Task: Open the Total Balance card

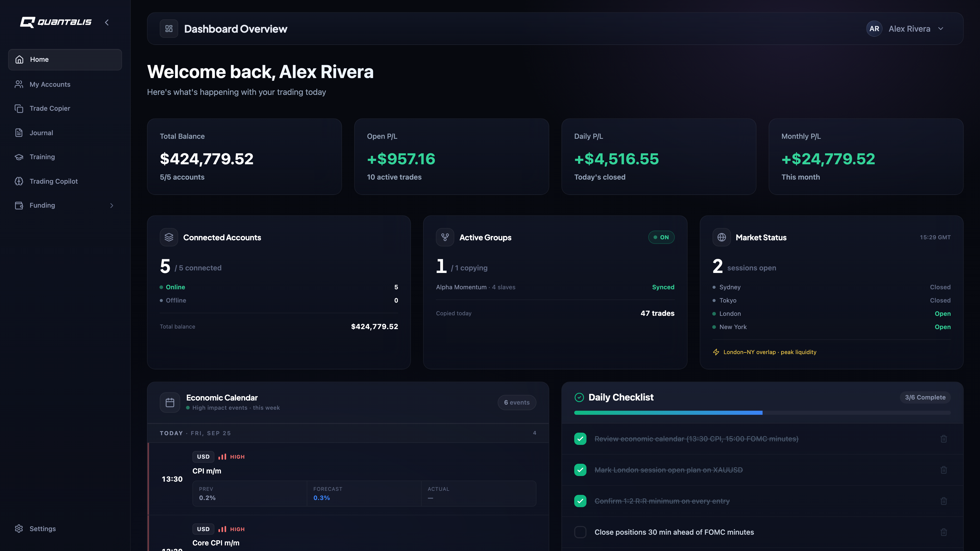Action: coord(244,157)
